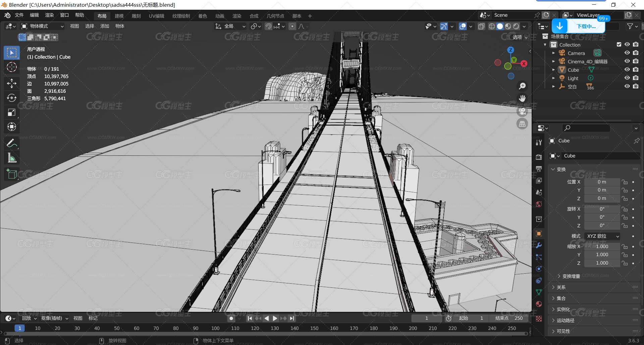Screen dimensions: 644x345
Task: Switch perspective/orthographic grid icon
Action: (522, 124)
